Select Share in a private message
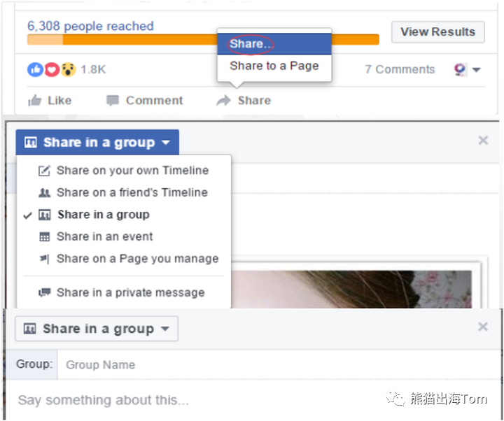 pyautogui.click(x=124, y=292)
